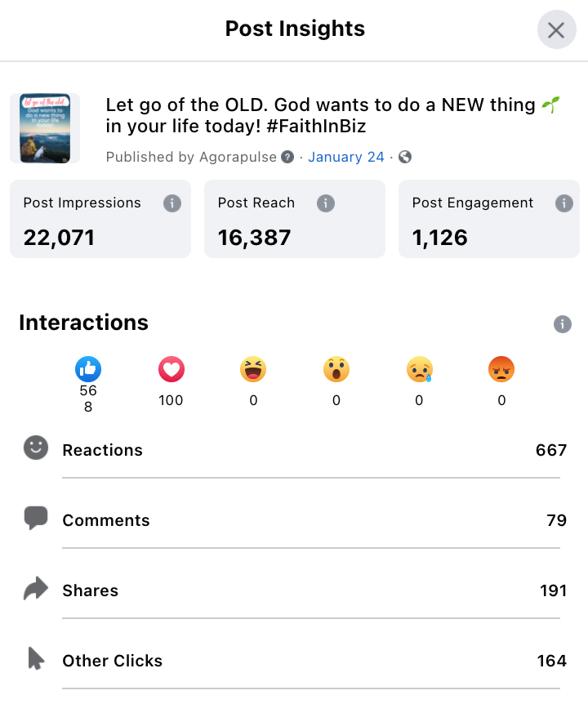Open the Agorapulse question mark help icon
The width and height of the screenshot is (588, 704).
[287, 157]
